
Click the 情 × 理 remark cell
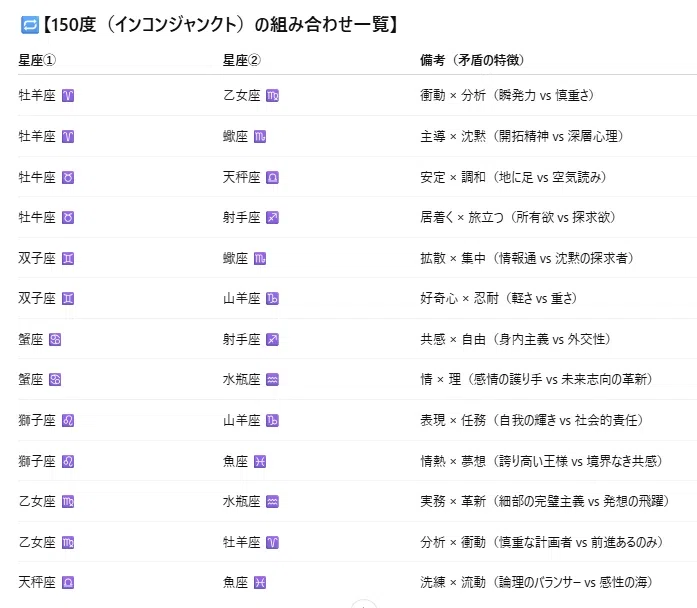pos(536,380)
